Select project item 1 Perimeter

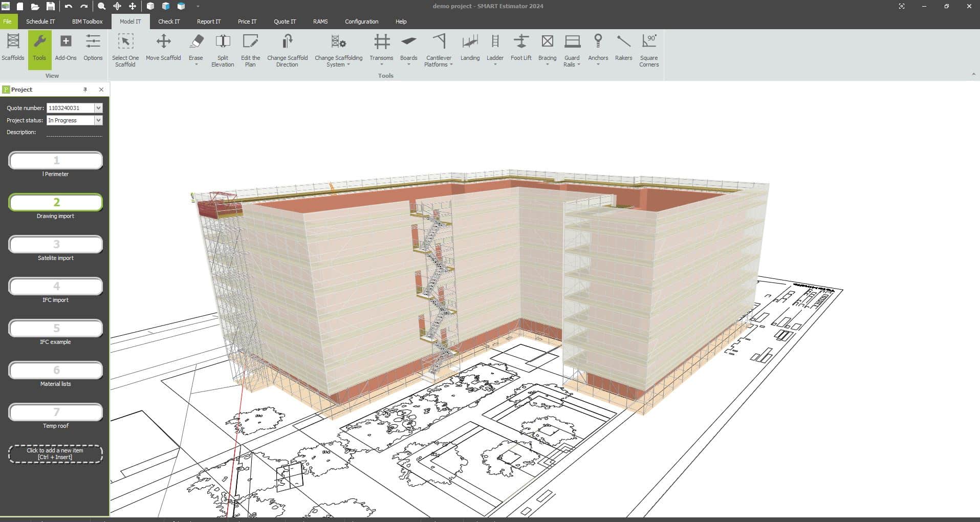click(56, 161)
